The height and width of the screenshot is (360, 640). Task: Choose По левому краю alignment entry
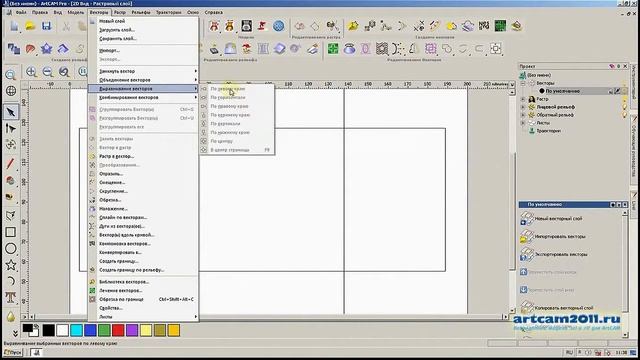pos(237,89)
